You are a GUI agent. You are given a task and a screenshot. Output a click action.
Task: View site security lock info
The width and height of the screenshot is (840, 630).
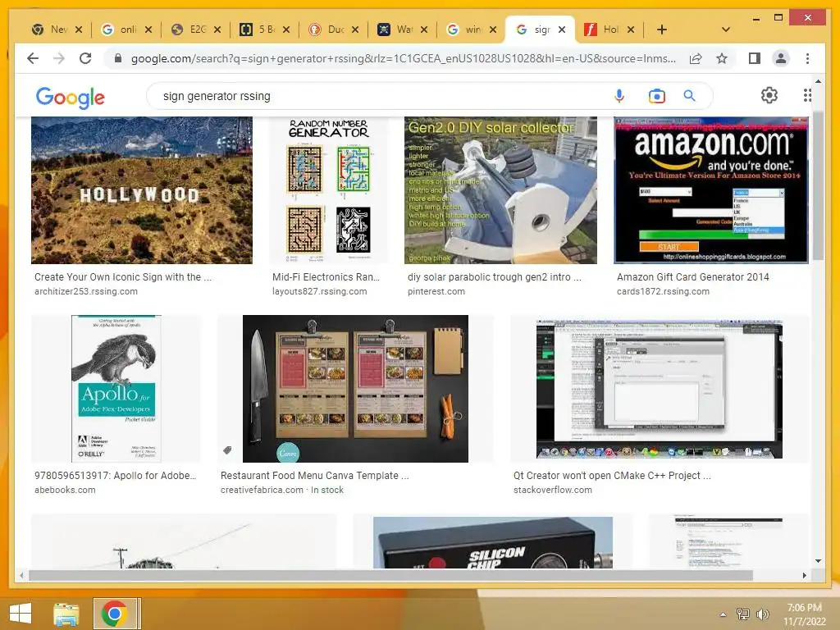pyautogui.click(x=118, y=58)
